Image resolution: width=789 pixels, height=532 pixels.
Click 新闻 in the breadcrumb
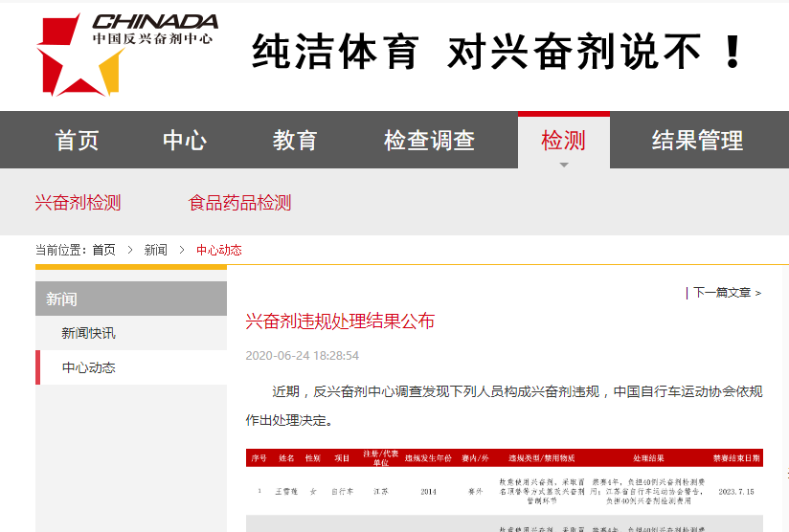tap(155, 250)
